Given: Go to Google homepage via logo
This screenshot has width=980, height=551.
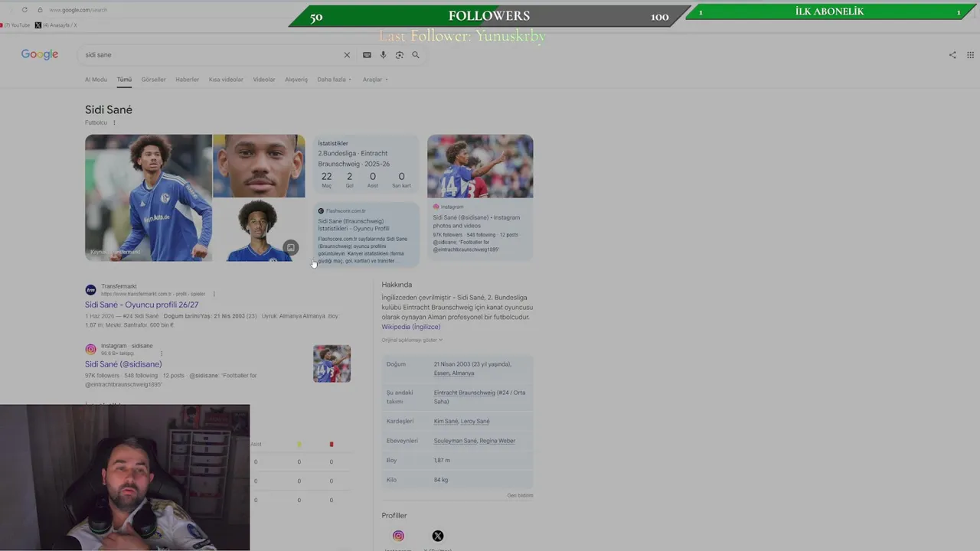Looking at the screenshot, I should point(40,55).
